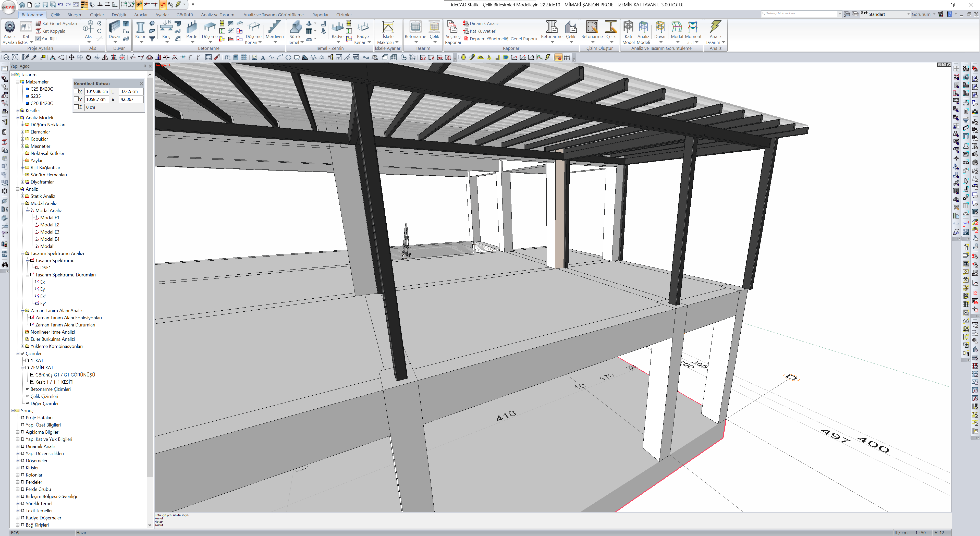Collapse the Modal Analiz tree node
The image size is (980, 536).
pos(22,203)
